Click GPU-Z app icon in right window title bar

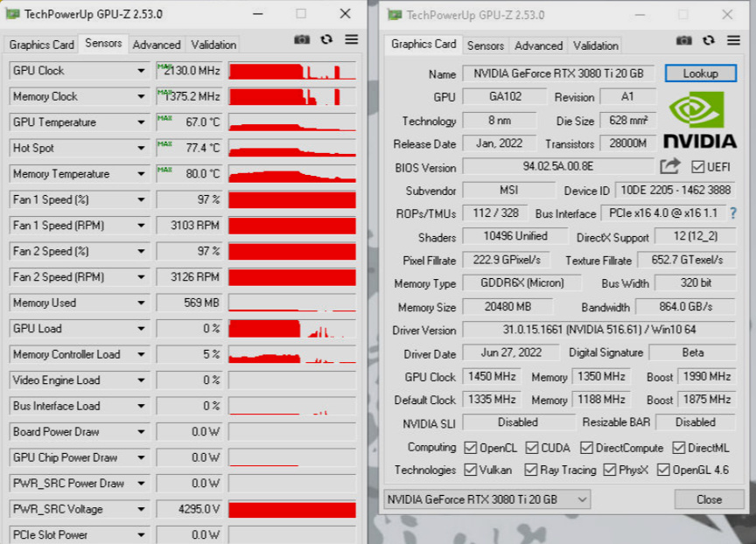click(395, 15)
